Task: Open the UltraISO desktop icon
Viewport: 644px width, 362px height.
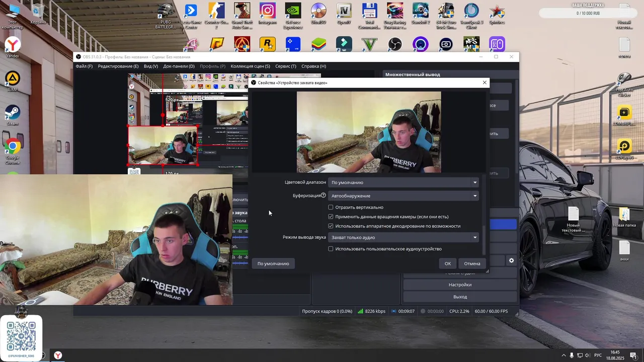Action: tap(318, 14)
